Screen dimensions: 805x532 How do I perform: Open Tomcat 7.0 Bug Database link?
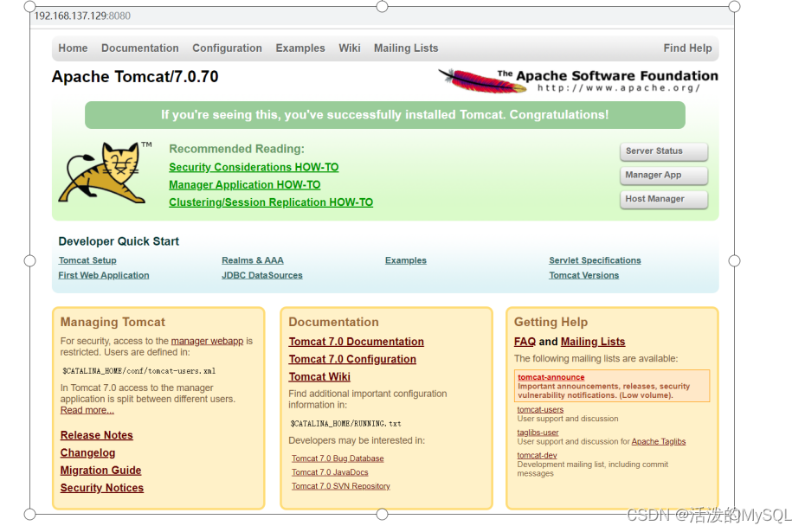338,458
